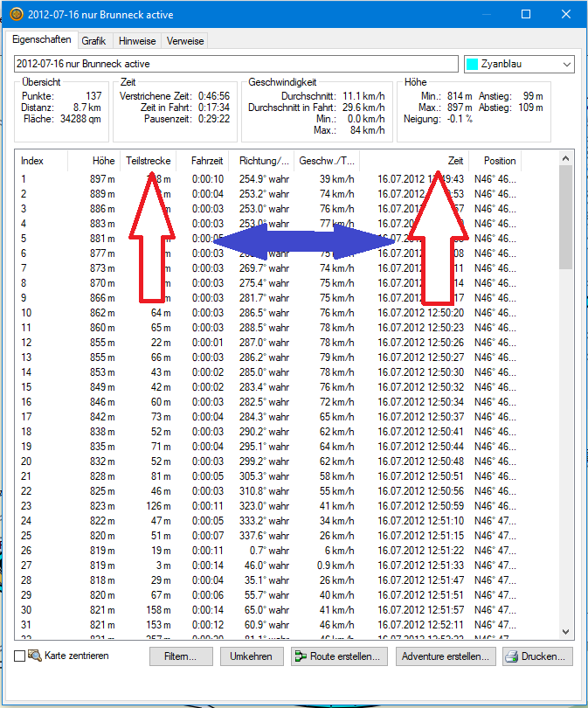Click the Fahrzeit column header
588x708 pixels.
coord(207,161)
